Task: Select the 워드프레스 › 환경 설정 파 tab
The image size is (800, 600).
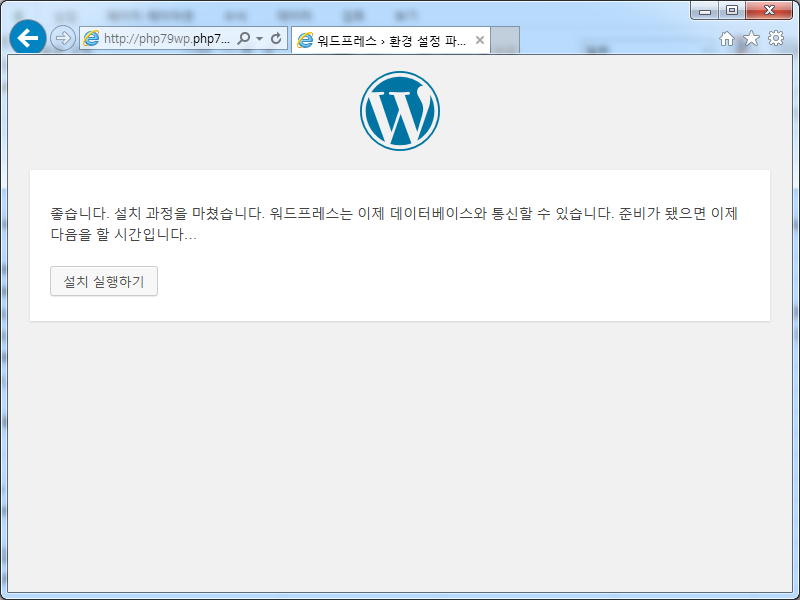Action: pyautogui.click(x=391, y=40)
